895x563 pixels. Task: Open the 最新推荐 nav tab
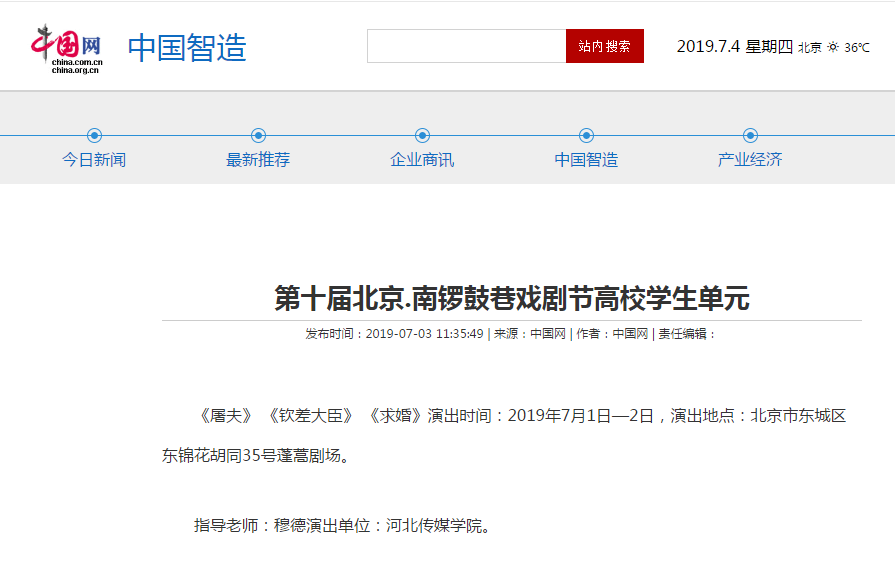click(258, 160)
